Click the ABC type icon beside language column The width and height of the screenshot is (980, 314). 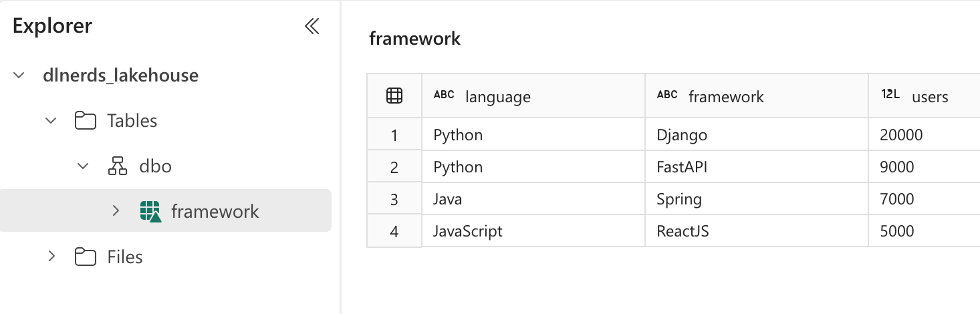coord(444,95)
